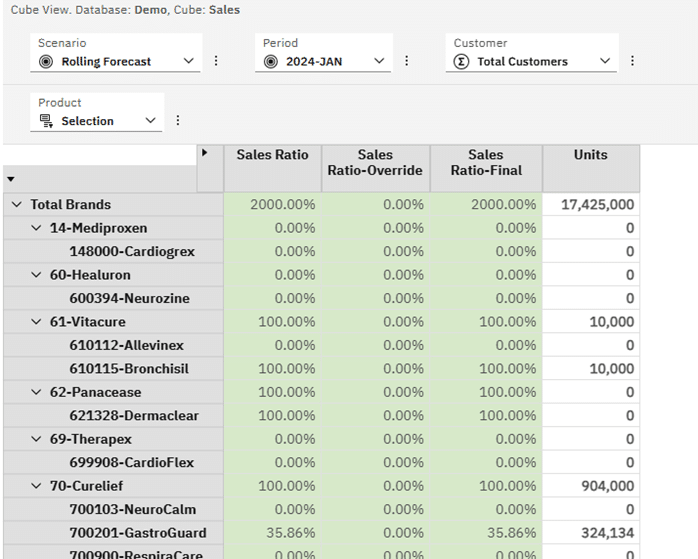The width and height of the screenshot is (698, 559).
Task: Click Total Brands Units cell 17,425,000
Action: pos(591,204)
